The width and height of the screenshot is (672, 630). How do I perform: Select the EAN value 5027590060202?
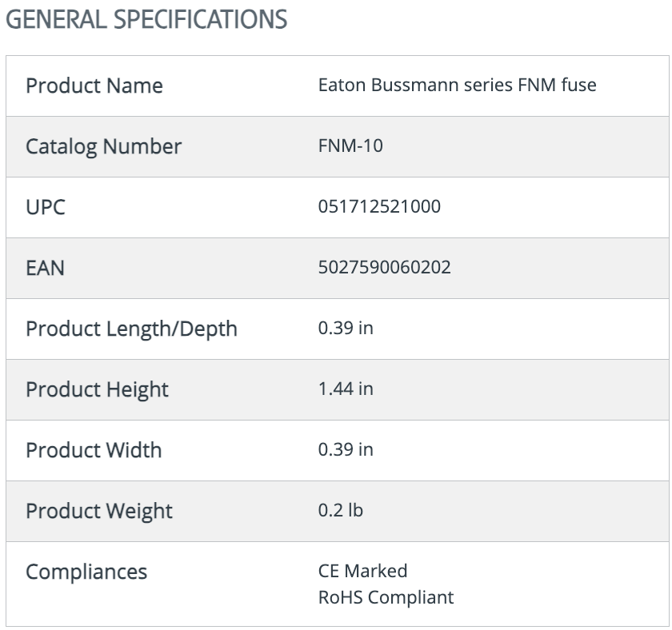click(385, 267)
